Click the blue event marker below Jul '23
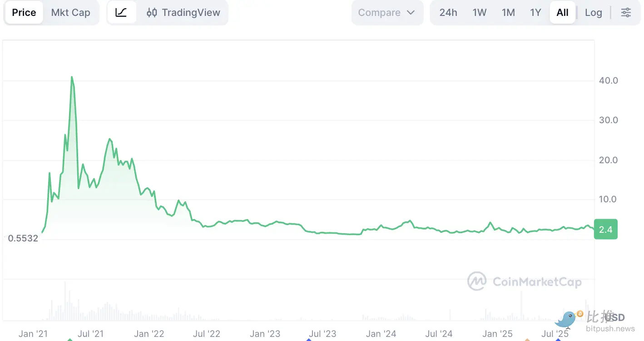Image resolution: width=644 pixels, height=341 pixels. point(309,339)
